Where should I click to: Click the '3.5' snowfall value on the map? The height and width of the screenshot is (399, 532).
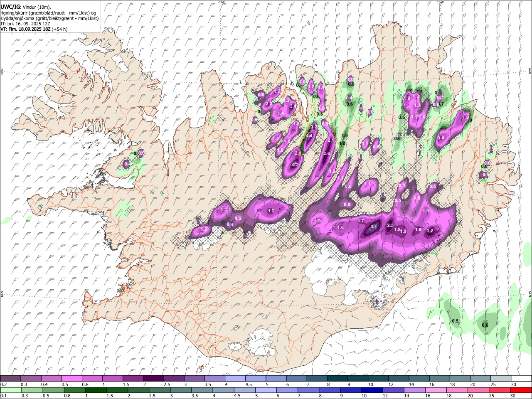374,227
